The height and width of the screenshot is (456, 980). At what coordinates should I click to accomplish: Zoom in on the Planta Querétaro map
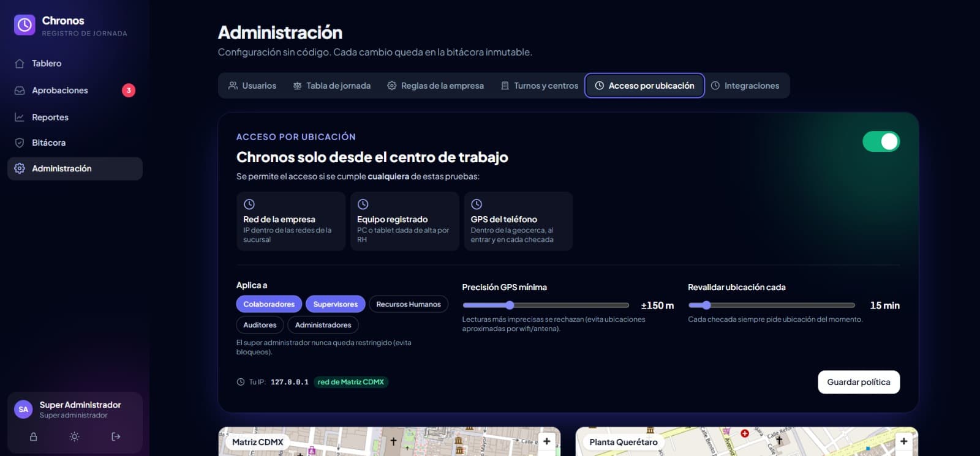[904, 441]
